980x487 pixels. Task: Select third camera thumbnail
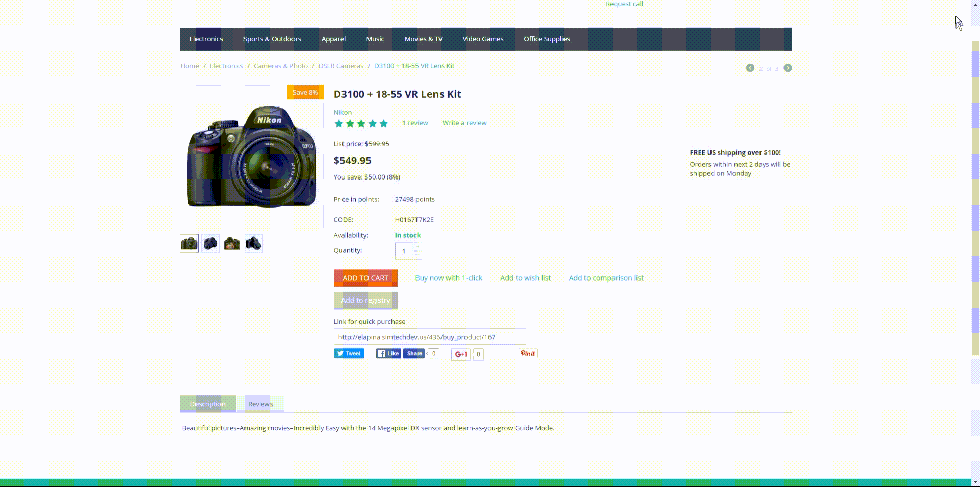point(232,243)
